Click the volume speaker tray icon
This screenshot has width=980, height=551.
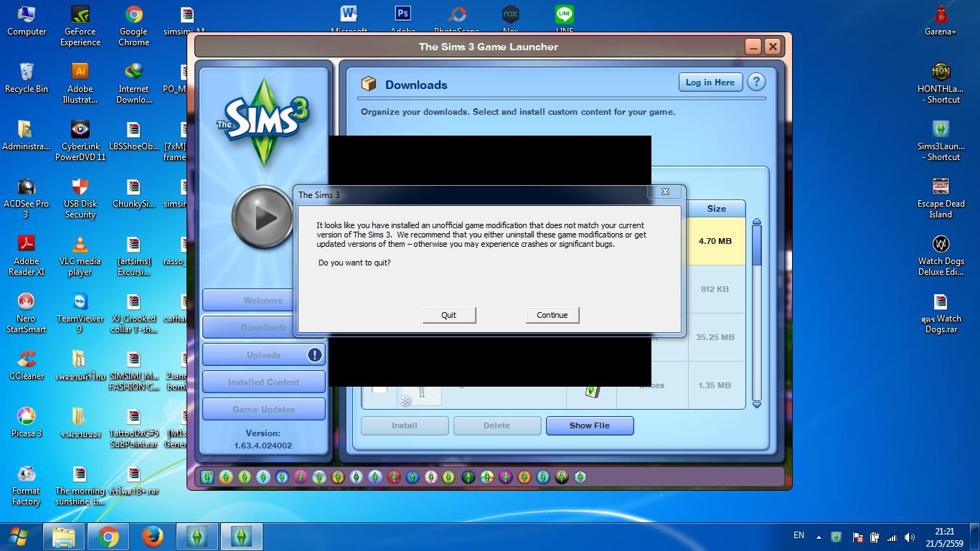coord(910,537)
